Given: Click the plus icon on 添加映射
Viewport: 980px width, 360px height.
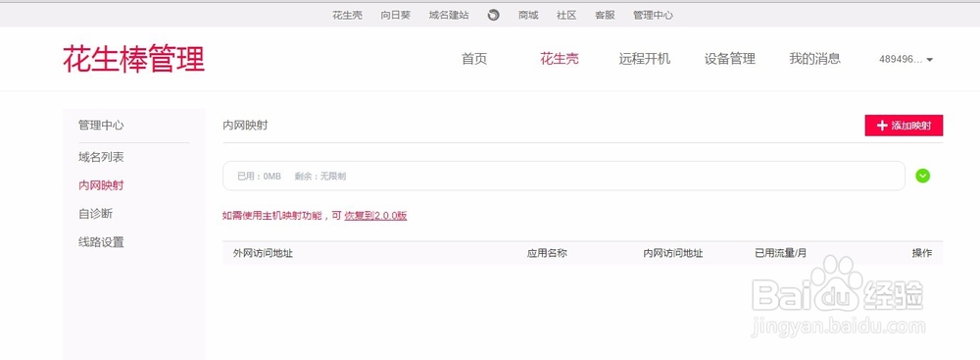Looking at the screenshot, I should [882, 126].
